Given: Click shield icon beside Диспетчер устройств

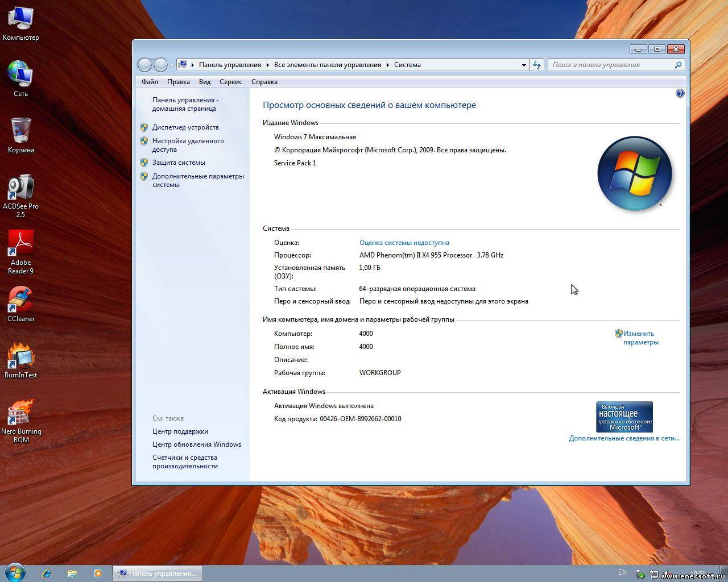Looking at the screenshot, I should point(144,127).
